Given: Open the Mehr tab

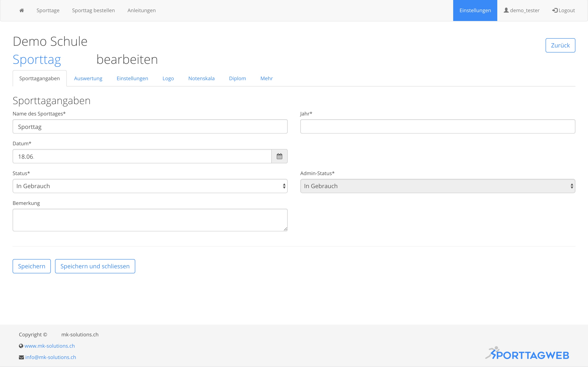Looking at the screenshot, I should point(266,78).
